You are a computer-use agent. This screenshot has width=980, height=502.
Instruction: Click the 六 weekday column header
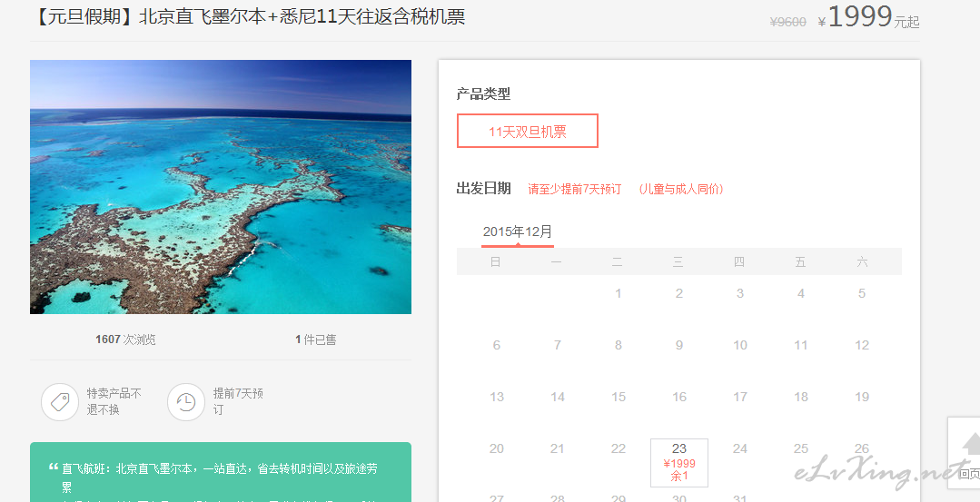tap(862, 261)
